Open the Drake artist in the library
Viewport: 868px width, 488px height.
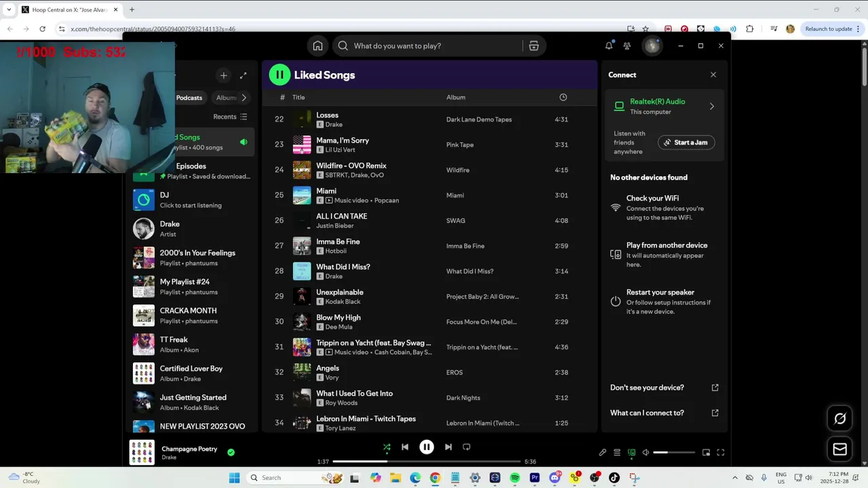[x=193, y=229]
